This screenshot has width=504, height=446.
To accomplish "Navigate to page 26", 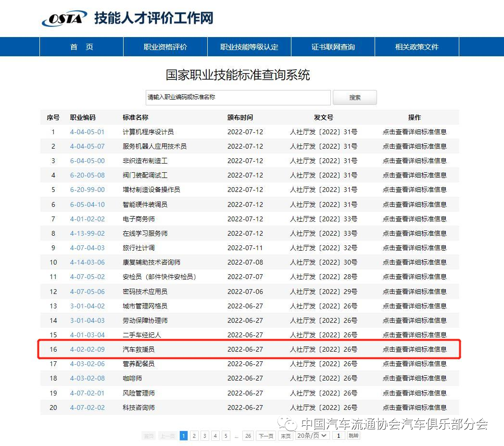I will click(x=248, y=435).
